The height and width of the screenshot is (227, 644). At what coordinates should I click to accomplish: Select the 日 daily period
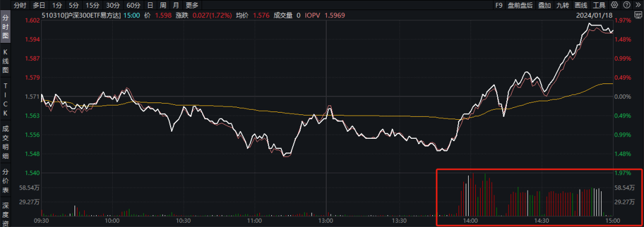pyautogui.click(x=150, y=5)
